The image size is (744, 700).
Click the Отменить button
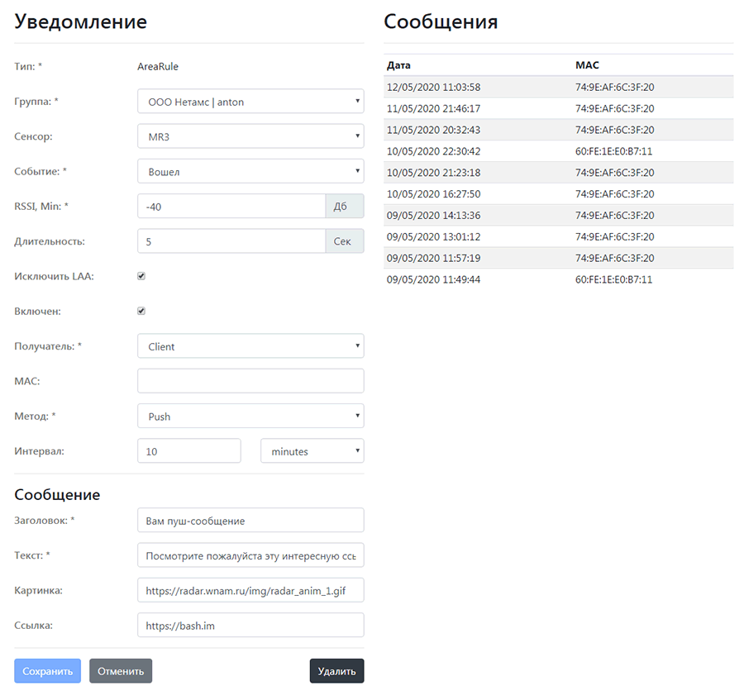[x=121, y=671]
